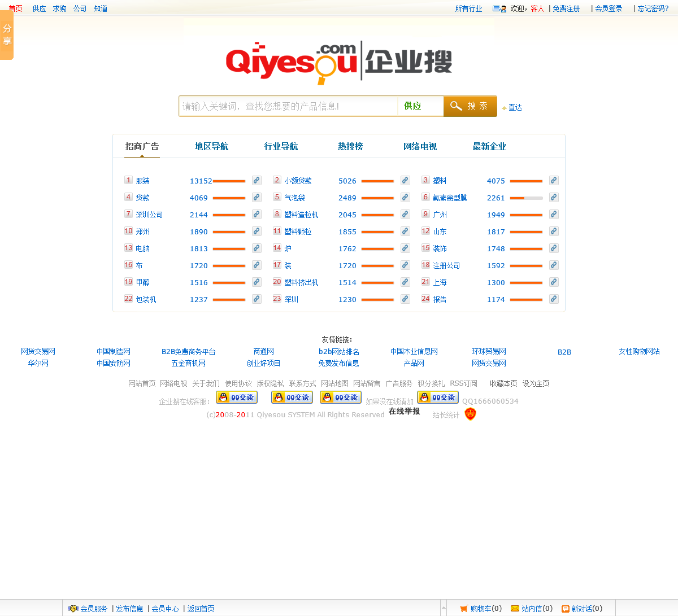
Task: Open 新对话 chat notifications
Action: click(582, 609)
